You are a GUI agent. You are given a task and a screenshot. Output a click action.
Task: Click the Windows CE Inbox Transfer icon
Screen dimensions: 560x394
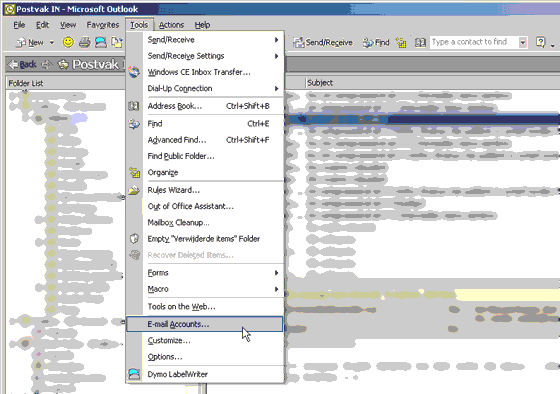(134, 72)
